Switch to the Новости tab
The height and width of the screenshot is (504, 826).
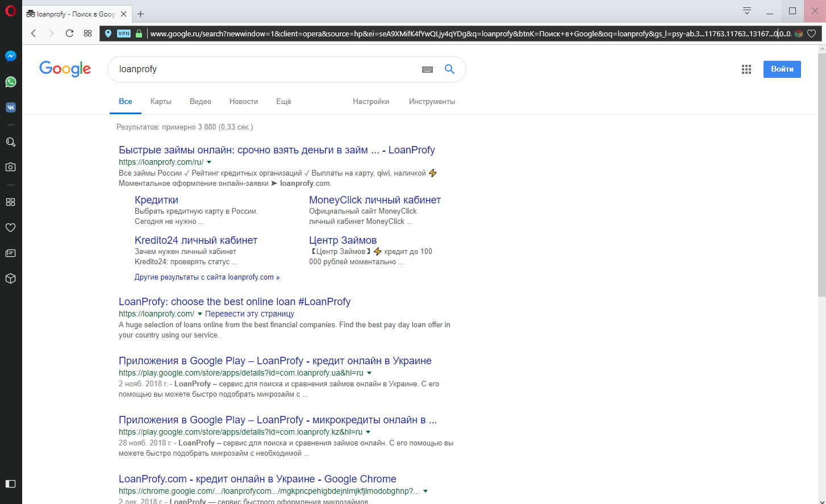point(244,102)
